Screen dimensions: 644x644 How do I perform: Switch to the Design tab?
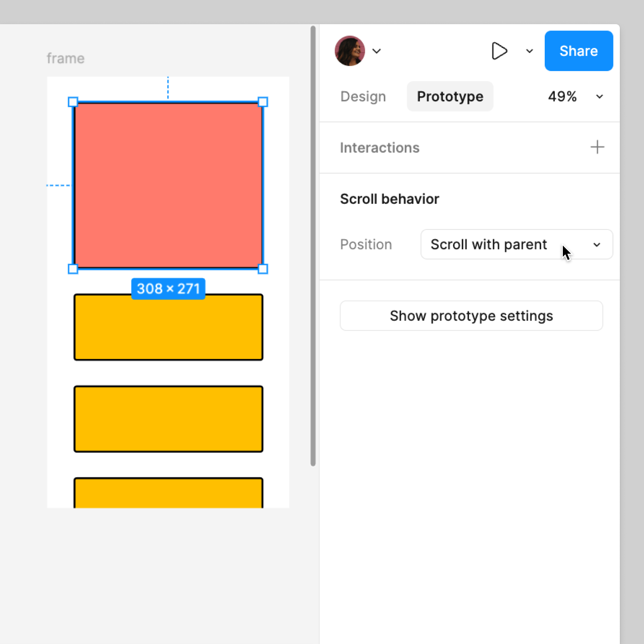point(362,96)
